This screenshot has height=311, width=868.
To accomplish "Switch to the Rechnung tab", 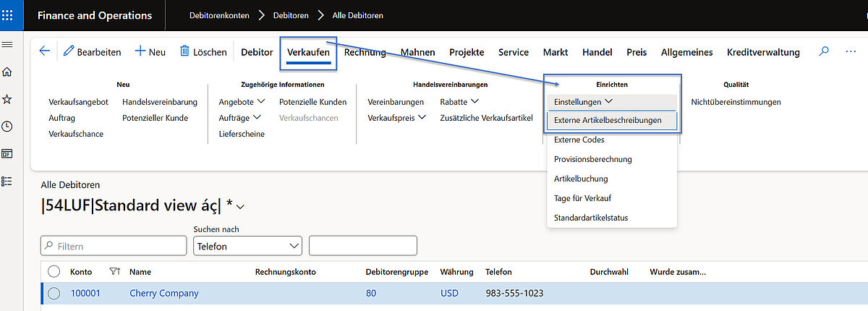I will [x=365, y=52].
